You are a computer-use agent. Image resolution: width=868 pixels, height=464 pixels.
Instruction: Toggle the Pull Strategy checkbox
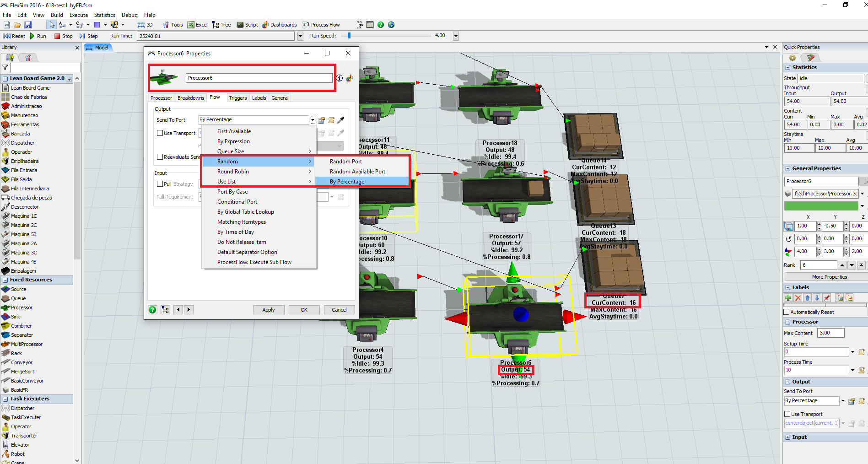160,184
